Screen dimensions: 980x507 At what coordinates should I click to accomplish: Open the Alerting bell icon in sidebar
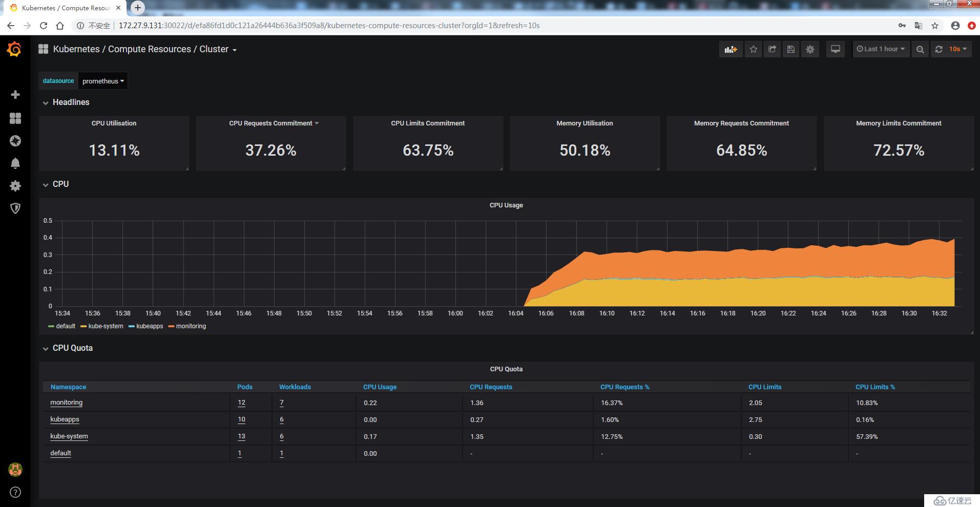pos(15,163)
